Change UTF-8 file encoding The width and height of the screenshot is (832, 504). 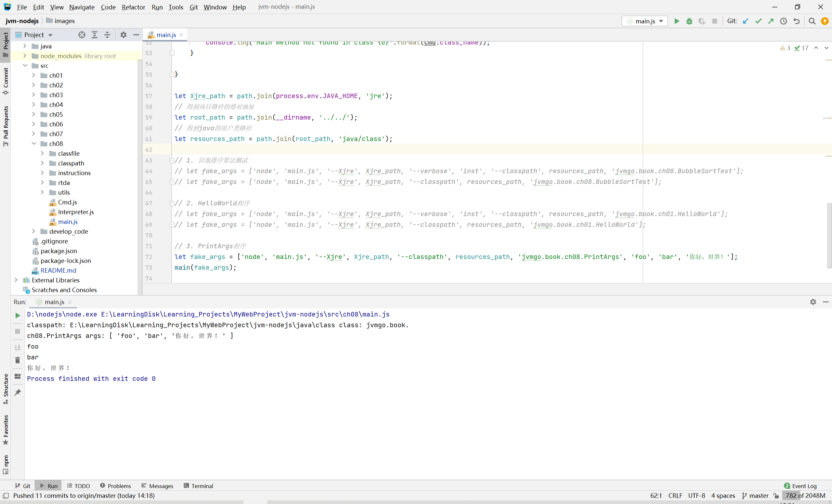[696, 496]
